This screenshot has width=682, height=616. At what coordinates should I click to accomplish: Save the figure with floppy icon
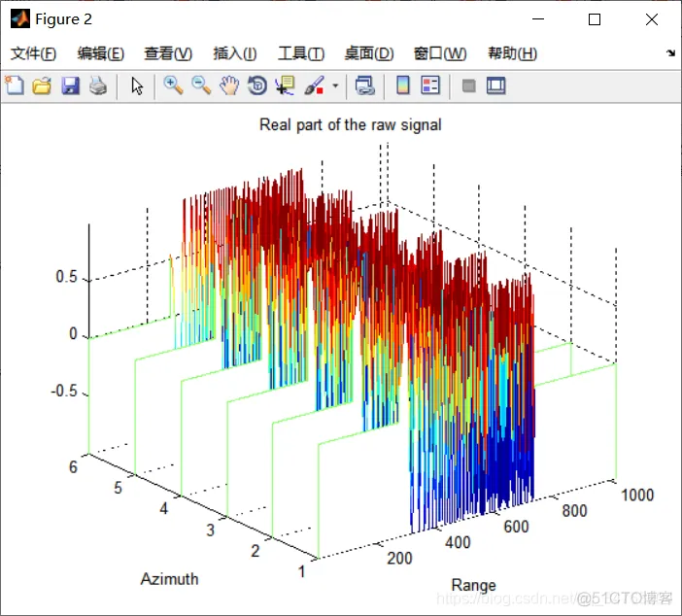(70, 86)
